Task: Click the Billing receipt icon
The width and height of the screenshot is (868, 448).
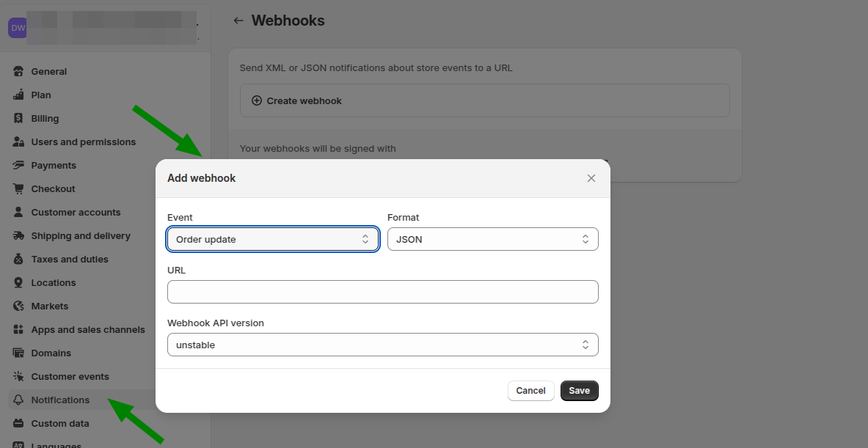Action: click(x=18, y=119)
